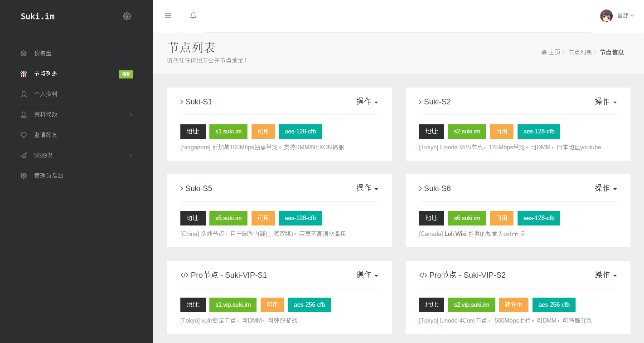
Task: Click the heart icon for 邀请好友
Action: tap(24, 135)
